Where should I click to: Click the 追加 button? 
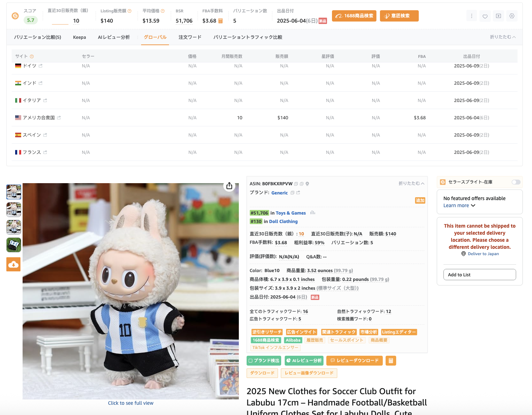[x=420, y=200]
